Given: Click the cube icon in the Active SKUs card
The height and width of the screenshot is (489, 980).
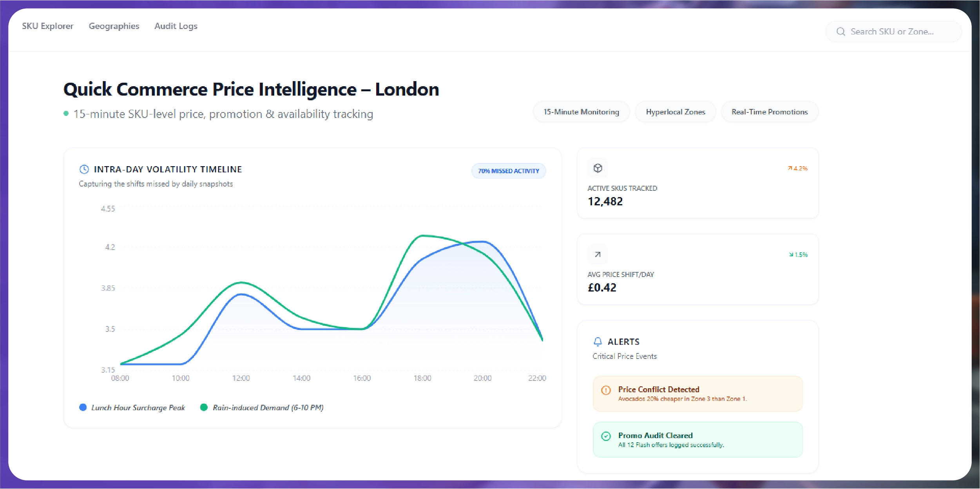Looking at the screenshot, I should (598, 168).
